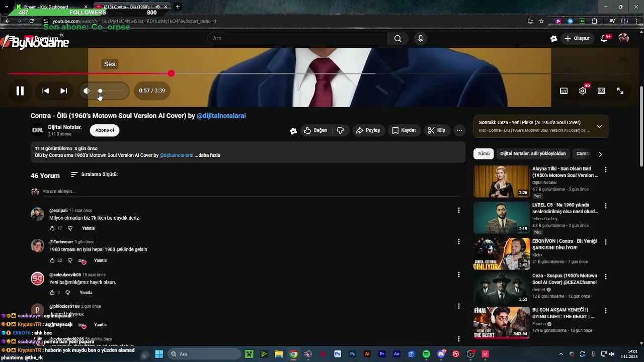Open menu for Aleyna Tilki video
The image size is (644, 362).
click(606, 170)
